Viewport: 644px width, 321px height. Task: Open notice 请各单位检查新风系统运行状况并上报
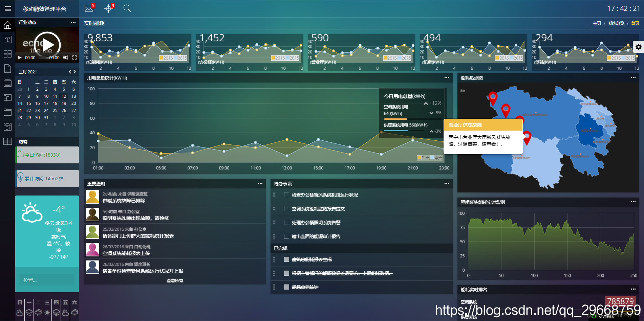143,271
